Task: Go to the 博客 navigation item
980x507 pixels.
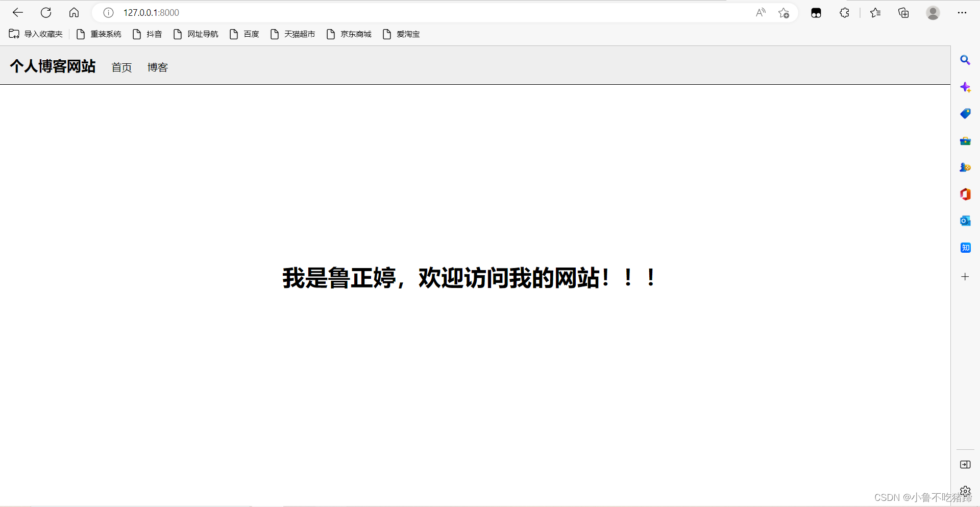Action: point(158,67)
